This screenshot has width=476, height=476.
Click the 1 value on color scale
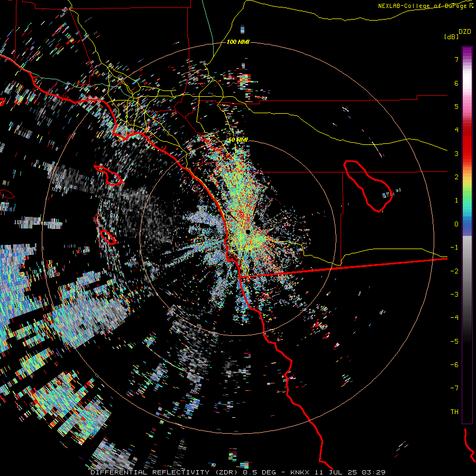click(x=456, y=200)
